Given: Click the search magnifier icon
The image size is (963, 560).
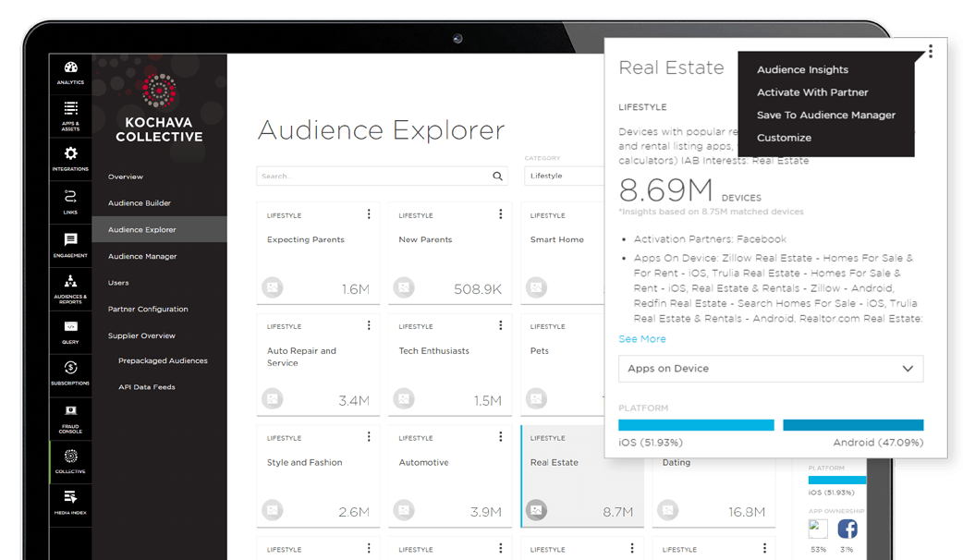Looking at the screenshot, I should (497, 177).
